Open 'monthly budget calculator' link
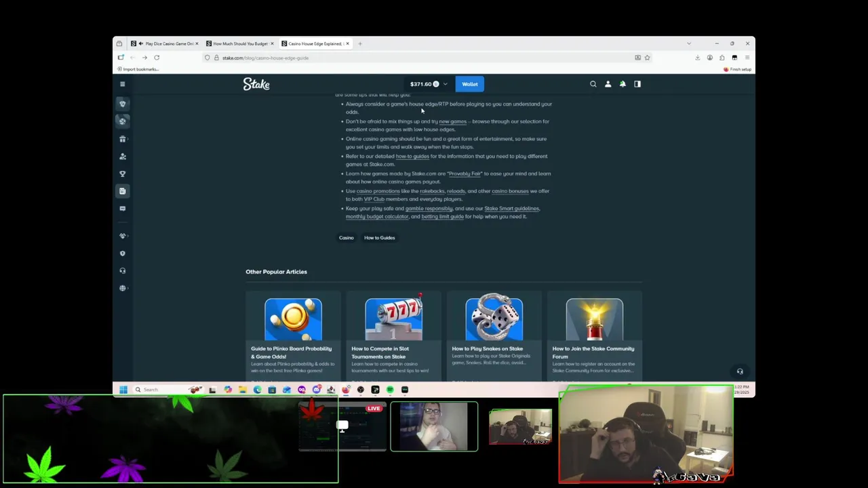The width and height of the screenshot is (868, 488). pyautogui.click(x=377, y=217)
